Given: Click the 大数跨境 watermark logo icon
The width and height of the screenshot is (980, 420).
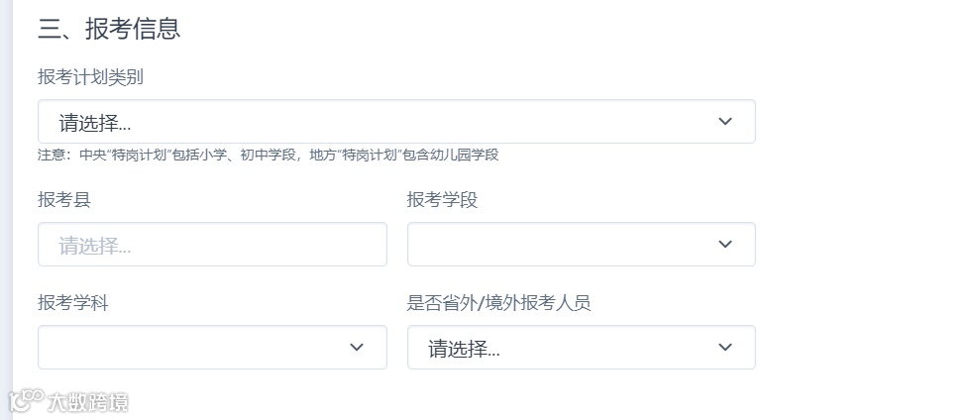Looking at the screenshot, I should 25,401.
